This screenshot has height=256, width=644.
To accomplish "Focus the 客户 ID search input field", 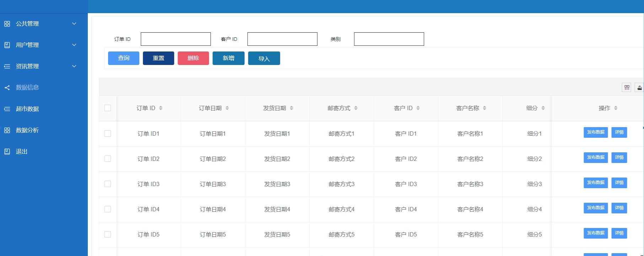I will click(282, 39).
